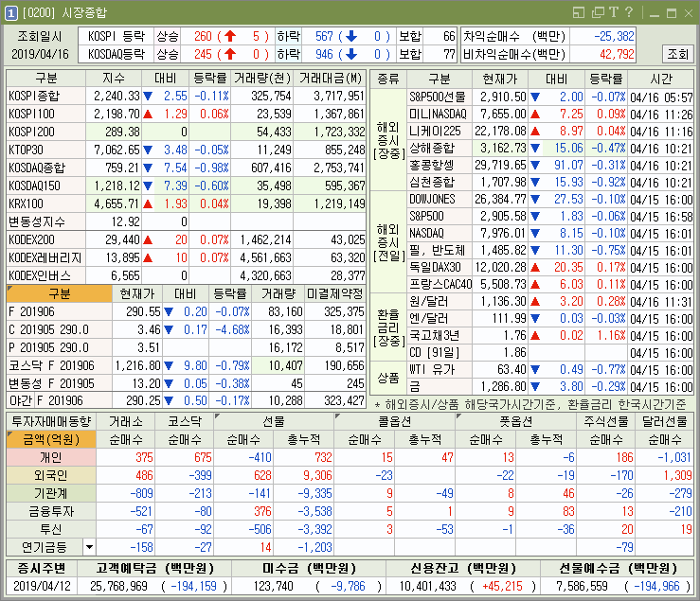This screenshot has width=700, height=601.
Task: Click the orange 구분 header in futures table
Action: 60,293
